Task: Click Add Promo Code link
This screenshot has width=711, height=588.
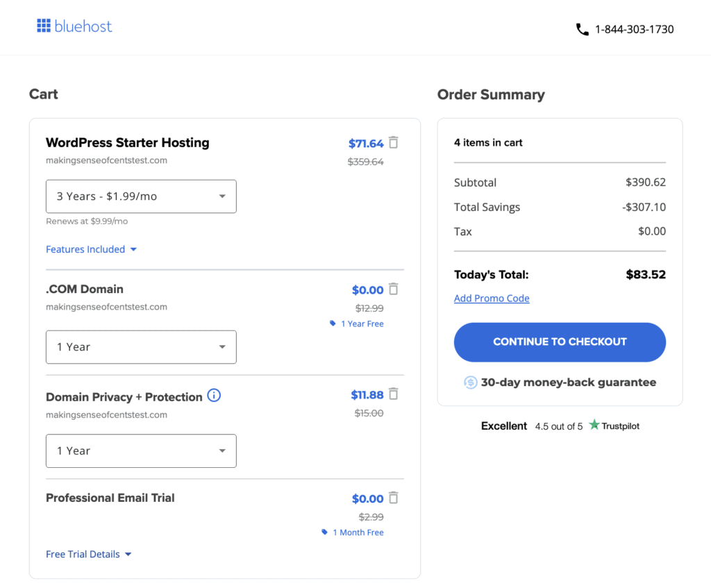Action: click(x=492, y=299)
